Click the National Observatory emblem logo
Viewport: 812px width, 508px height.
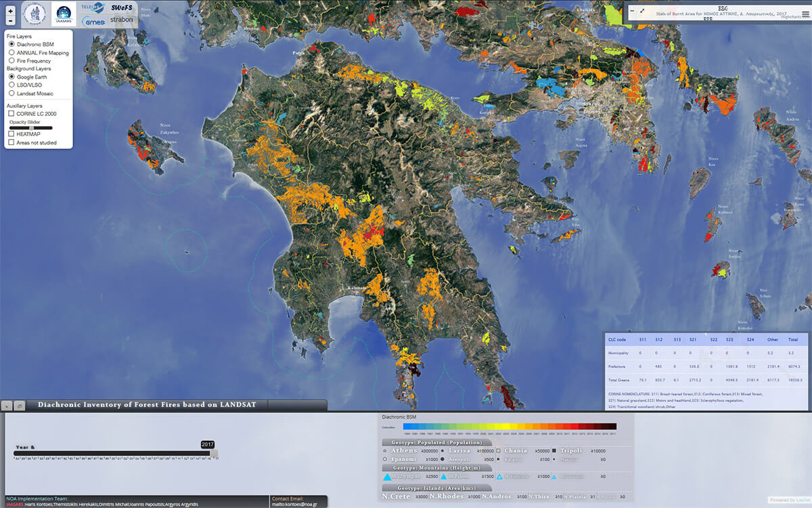35,13
